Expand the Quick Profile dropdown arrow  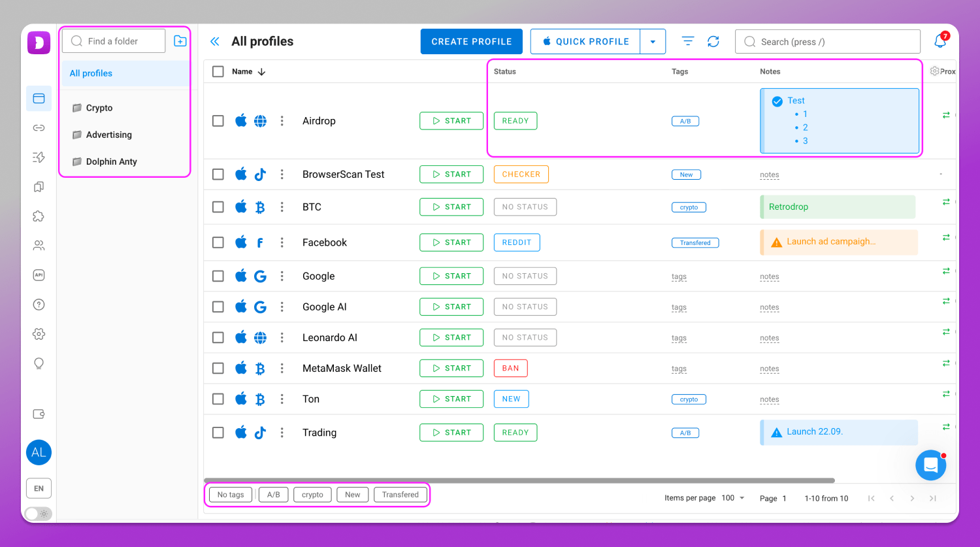pyautogui.click(x=653, y=42)
